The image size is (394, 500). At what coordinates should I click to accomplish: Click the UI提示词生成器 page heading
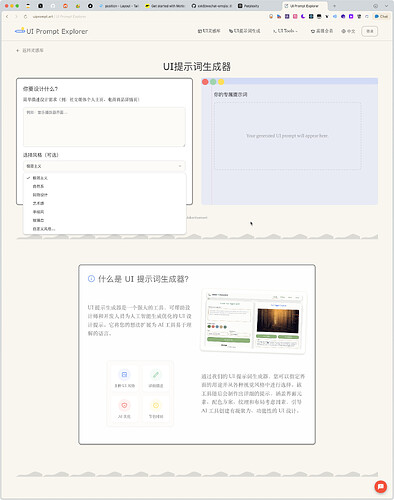(197, 67)
